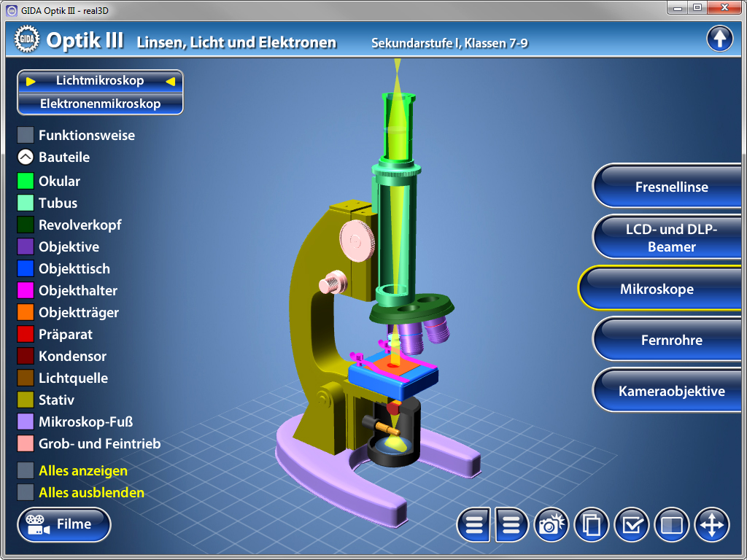Check the Alles anzeigen box
Image resolution: width=747 pixels, height=560 pixels.
coord(26,470)
